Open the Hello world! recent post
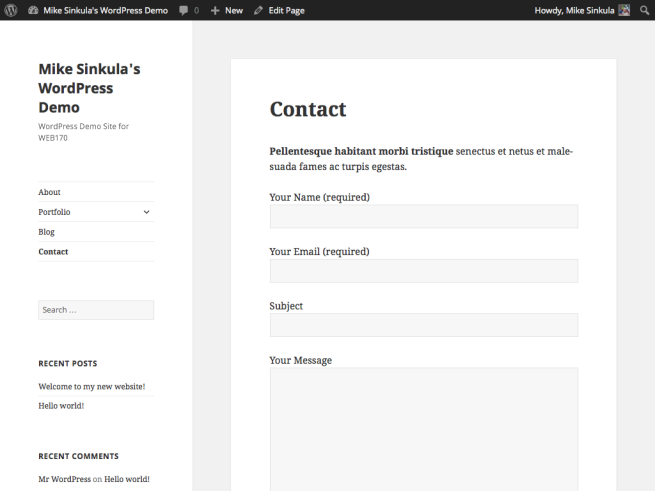This screenshot has height=491, width=655. (x=61, y=406)
